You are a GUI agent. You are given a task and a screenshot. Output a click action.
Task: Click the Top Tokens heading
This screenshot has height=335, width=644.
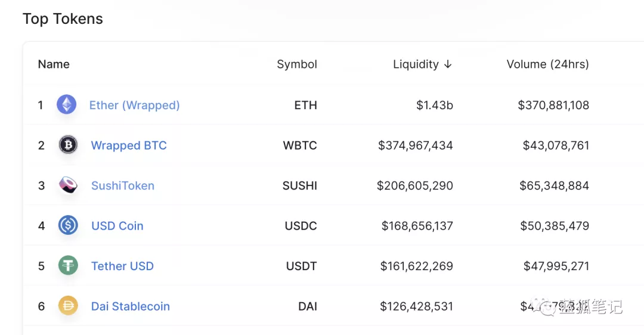63,19
